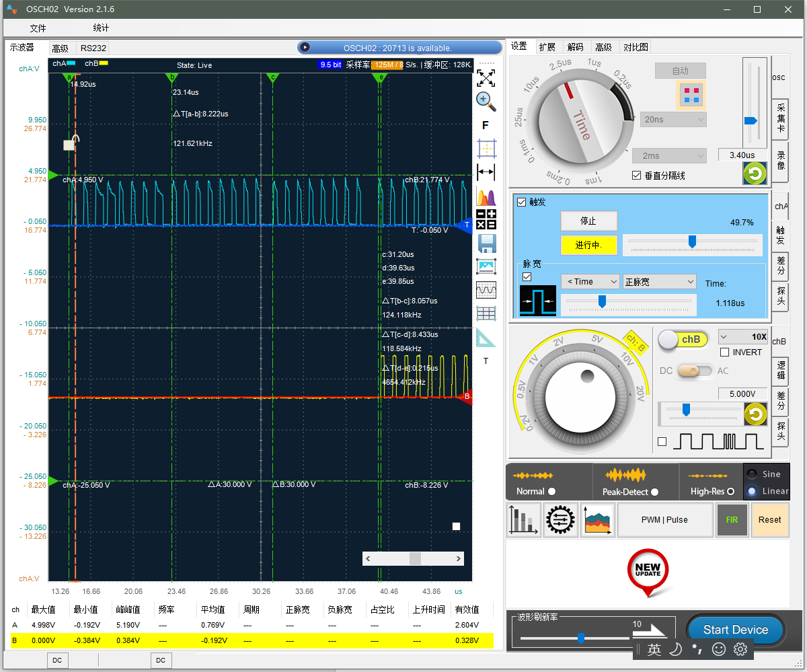Open the 10X probe attenuation dropdown
This screenshot has width=807, height=672.
(x=743, y=336)
